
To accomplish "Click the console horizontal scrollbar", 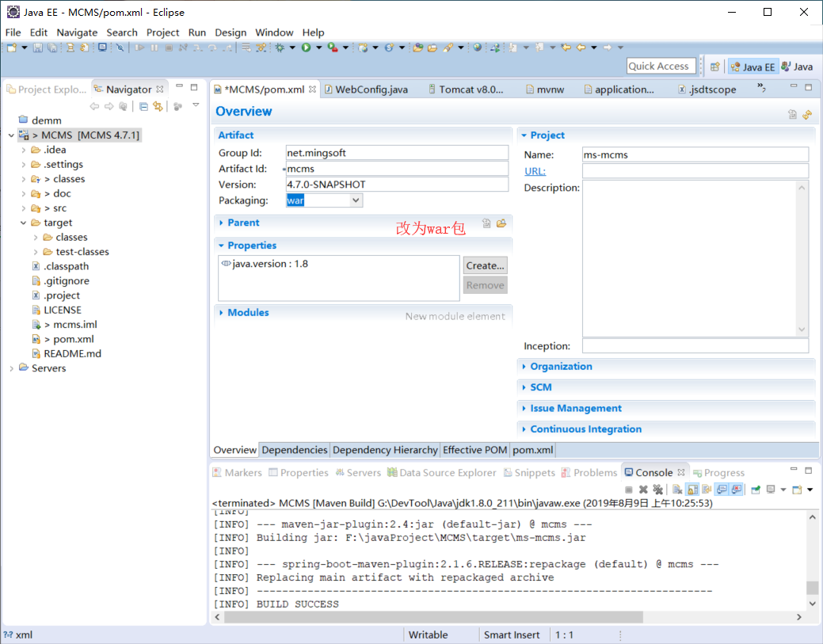I will 433,617.
